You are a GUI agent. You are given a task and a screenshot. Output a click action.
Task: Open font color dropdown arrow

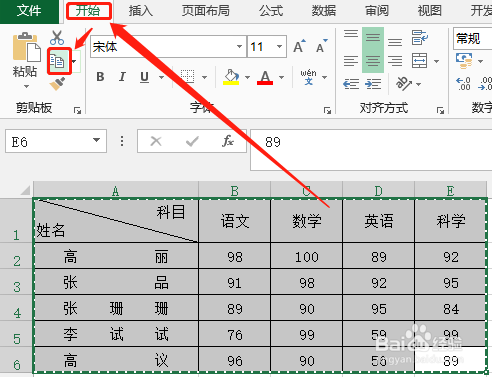coord(281,77)
